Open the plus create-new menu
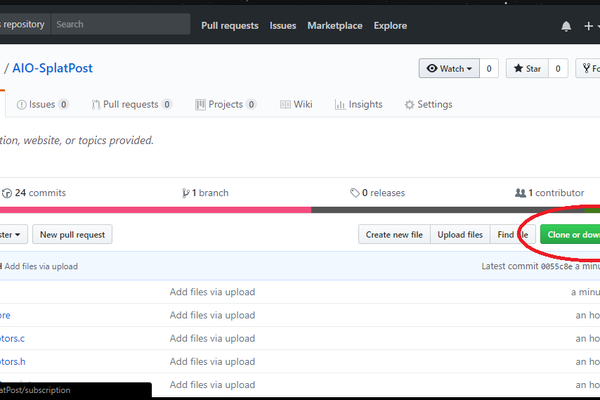The width and height of the screenshot is (600, 400). [590, 25]
